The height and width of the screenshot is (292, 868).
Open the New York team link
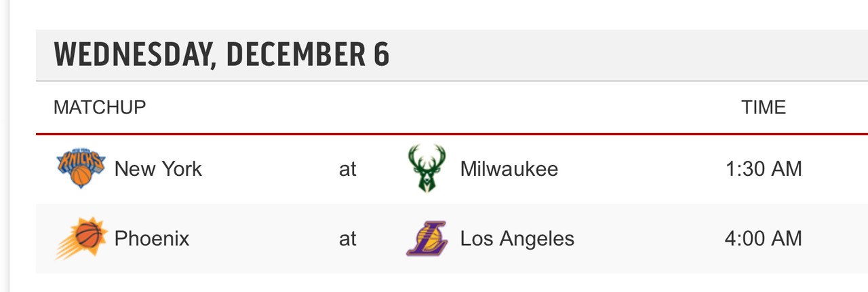pyautogui.click(x=158, y=168)
